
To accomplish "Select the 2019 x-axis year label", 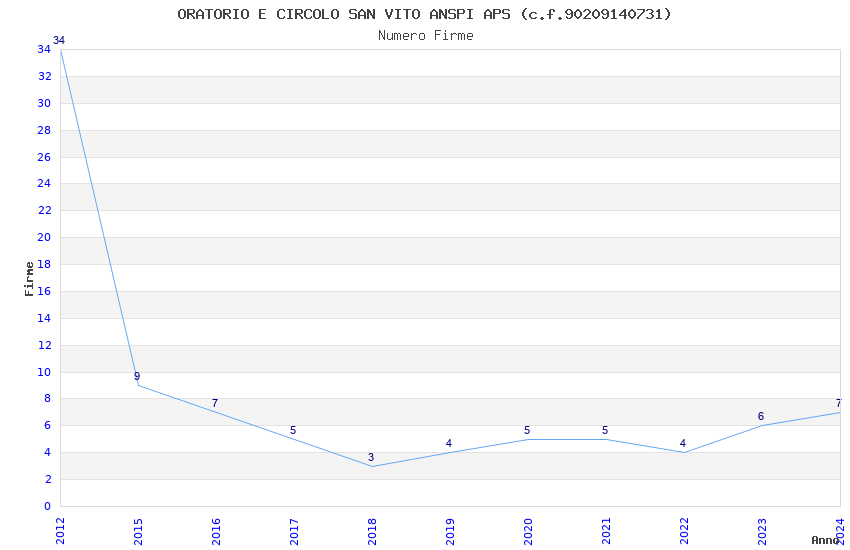I will pos(450,531).
